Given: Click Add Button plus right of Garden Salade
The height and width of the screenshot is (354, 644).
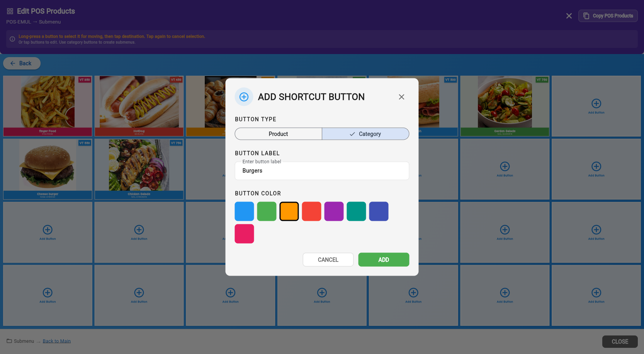Looking at the screenshot, I should click(596, 103).
